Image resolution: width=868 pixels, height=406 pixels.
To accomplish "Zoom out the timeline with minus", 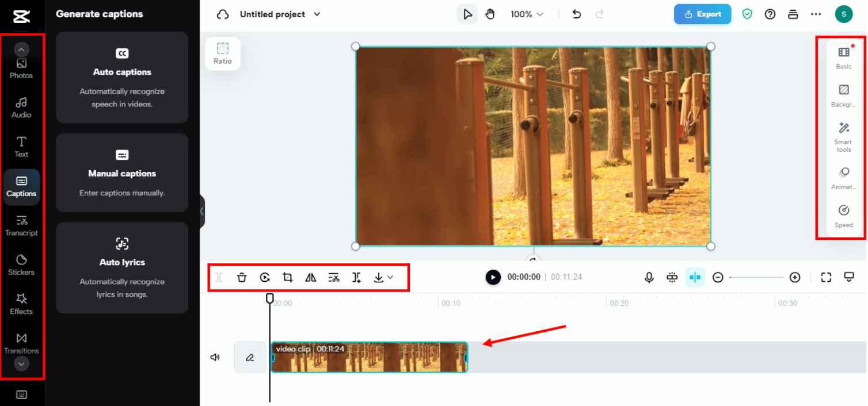I will [718, 278].
